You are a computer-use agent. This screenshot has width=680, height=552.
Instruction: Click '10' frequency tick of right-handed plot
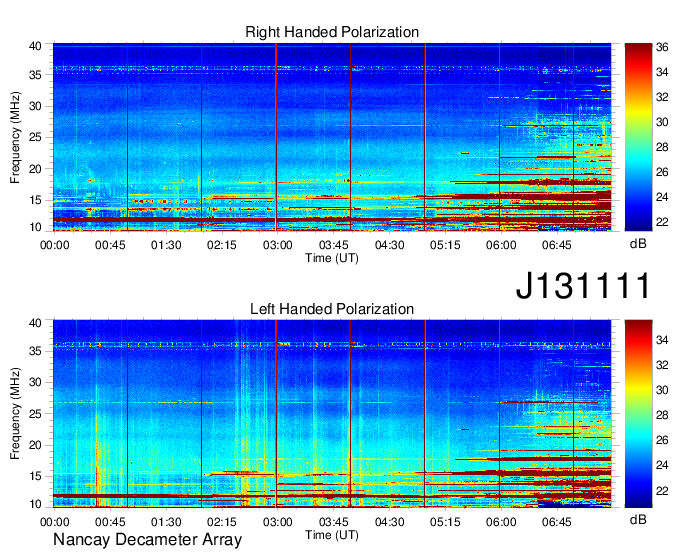[x=35, y=227]
